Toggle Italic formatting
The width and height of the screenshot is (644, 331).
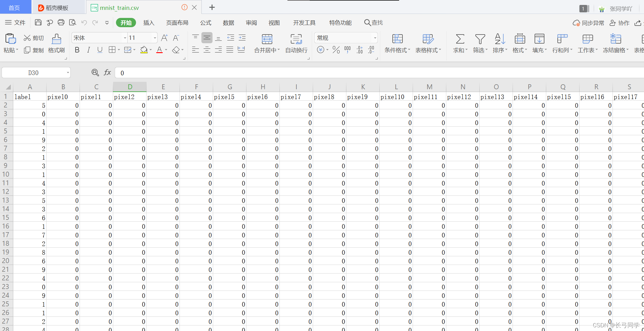tap(89, 50)
